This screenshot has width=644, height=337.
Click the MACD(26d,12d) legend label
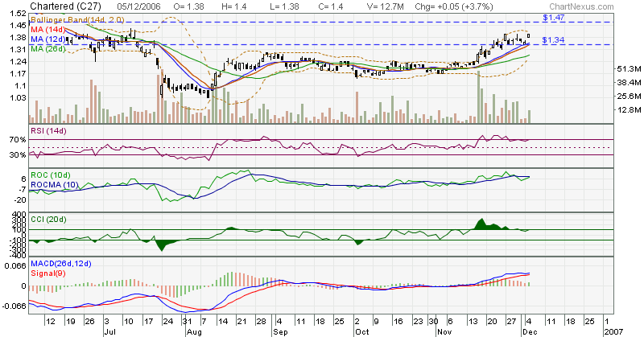(x=61, y=264)
